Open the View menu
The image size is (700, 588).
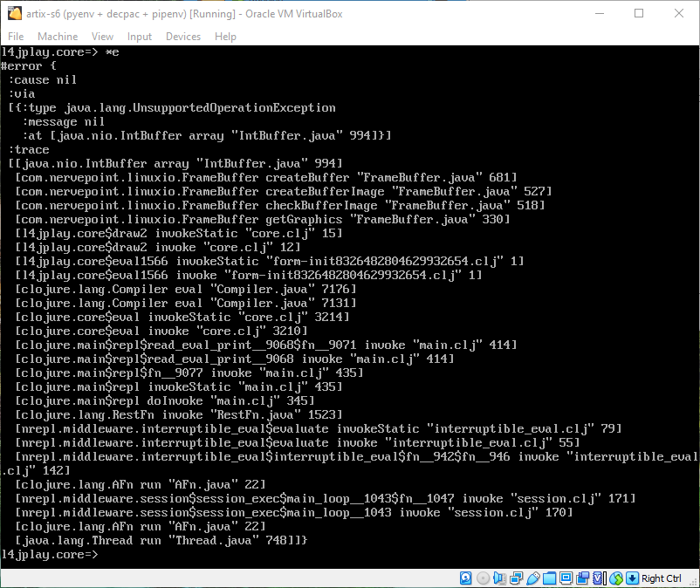(x=102, y=36)
